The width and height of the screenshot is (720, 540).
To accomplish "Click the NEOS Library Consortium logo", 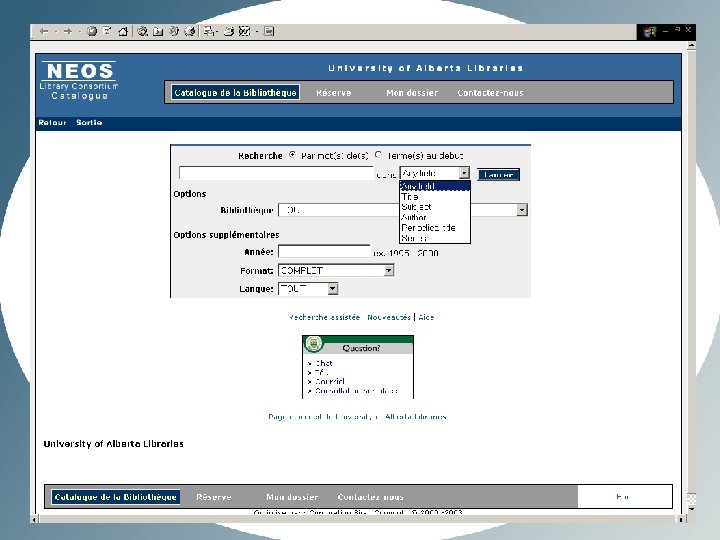I will tap(79, 80).
